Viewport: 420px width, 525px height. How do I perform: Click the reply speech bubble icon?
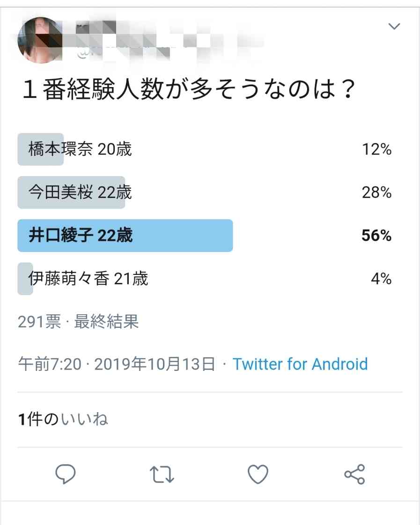tap(65, 474)
